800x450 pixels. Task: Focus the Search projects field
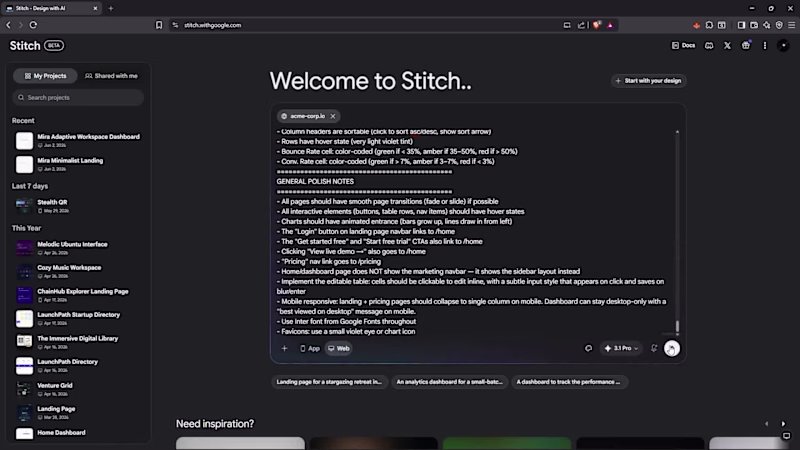78,97
